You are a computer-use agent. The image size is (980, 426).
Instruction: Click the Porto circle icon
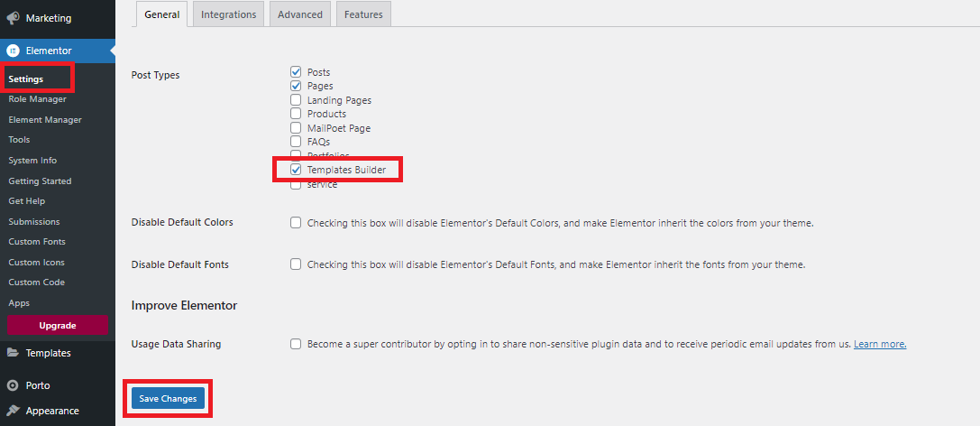tap(13, 385)
